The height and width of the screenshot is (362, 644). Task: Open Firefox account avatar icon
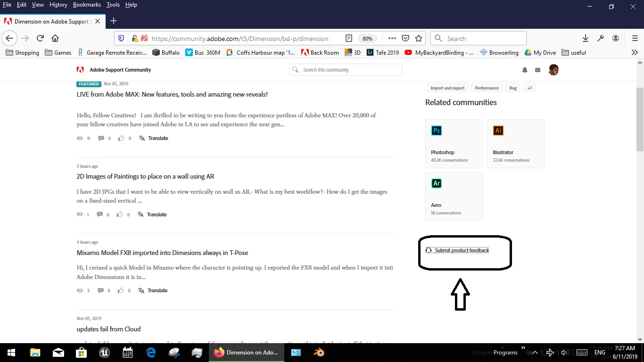pos(616,39)
